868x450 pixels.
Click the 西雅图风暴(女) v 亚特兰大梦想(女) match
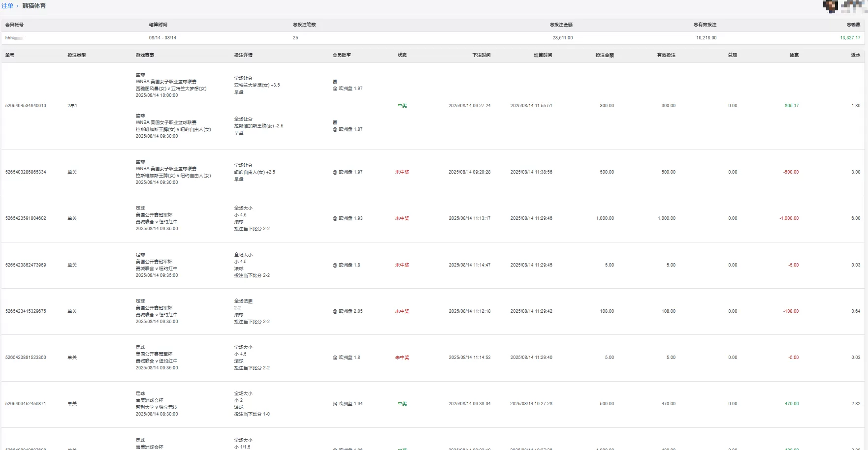(171, 89)
